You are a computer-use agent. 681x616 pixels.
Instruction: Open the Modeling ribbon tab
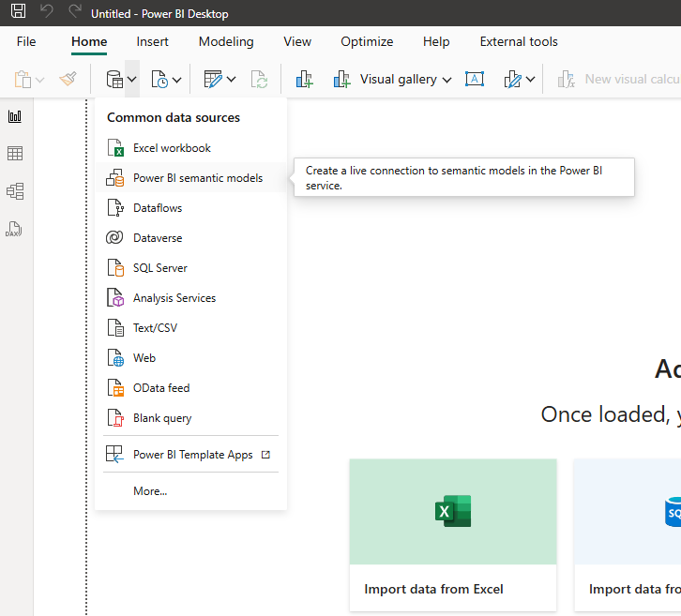pyautogui.click(x=226, y=41)
